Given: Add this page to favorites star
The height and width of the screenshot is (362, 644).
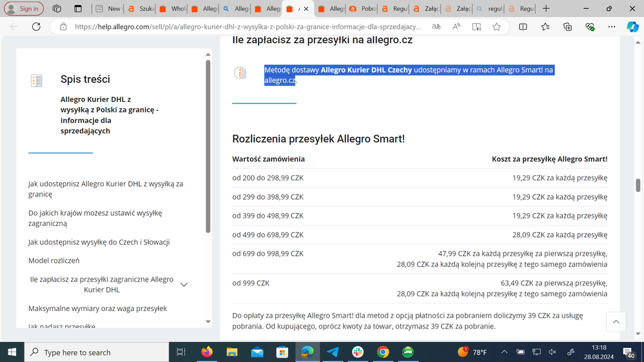Looking at the screenshot, I should [x=496, y=26].
